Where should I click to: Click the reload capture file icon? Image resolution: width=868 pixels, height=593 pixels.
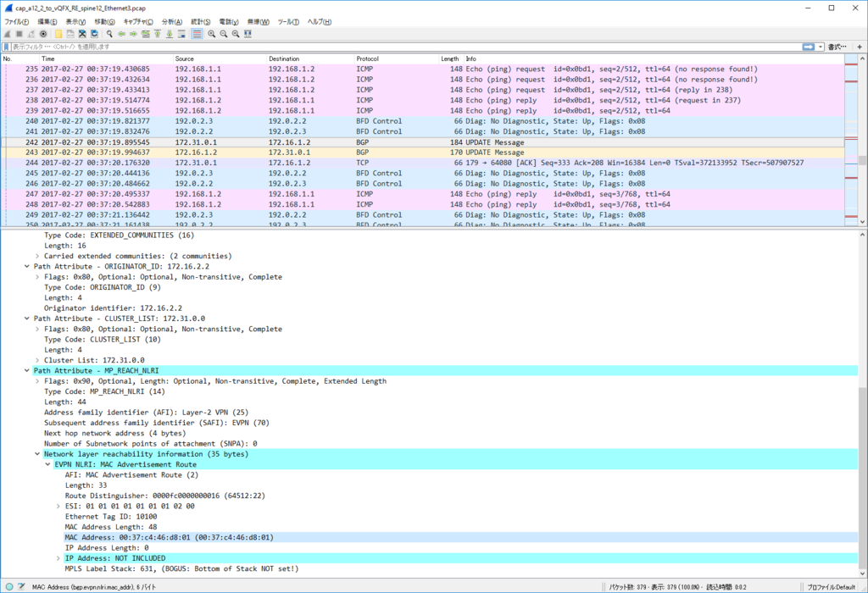coord(95,34)
